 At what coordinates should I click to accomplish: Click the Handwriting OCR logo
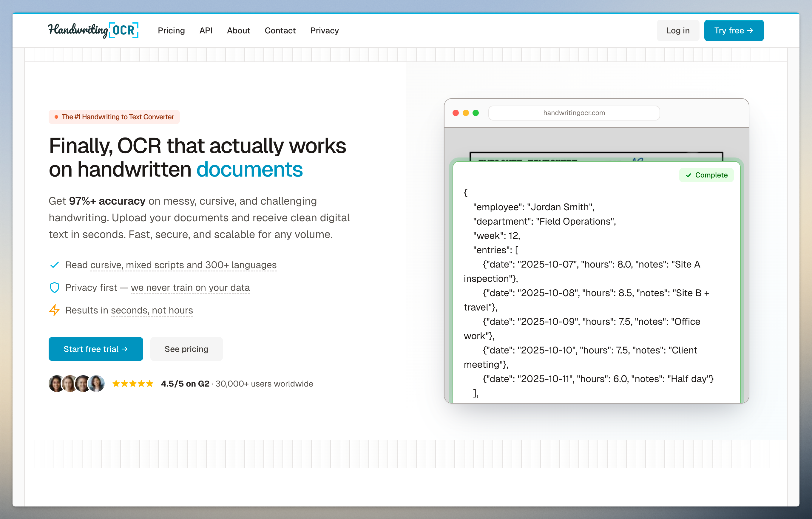[93, 30]
